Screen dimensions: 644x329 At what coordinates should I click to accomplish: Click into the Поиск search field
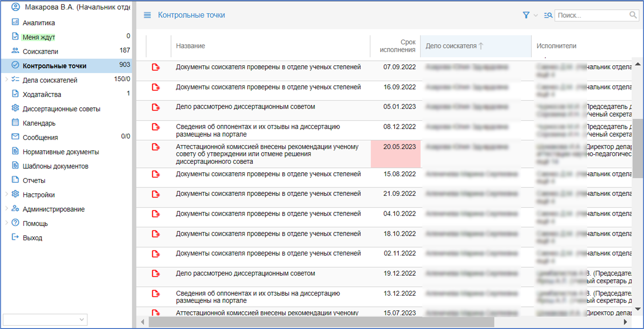[x=591, y=15]
